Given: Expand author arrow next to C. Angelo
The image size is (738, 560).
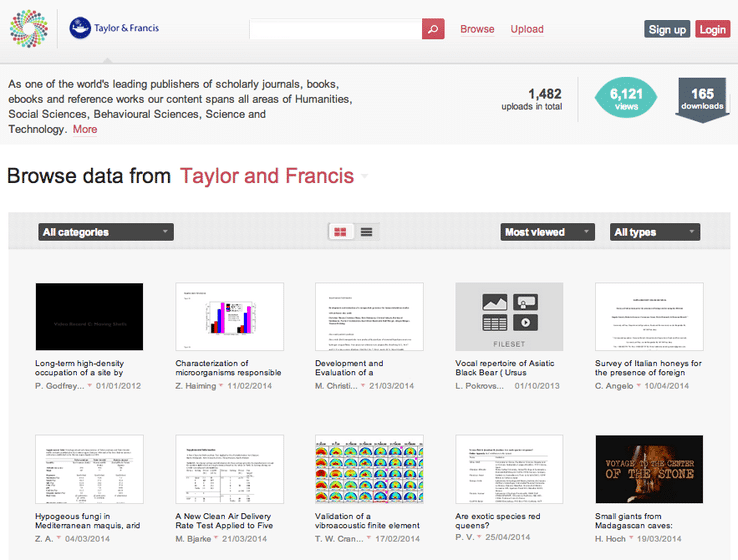Looking at the screenshot, I should click(639, 385).
